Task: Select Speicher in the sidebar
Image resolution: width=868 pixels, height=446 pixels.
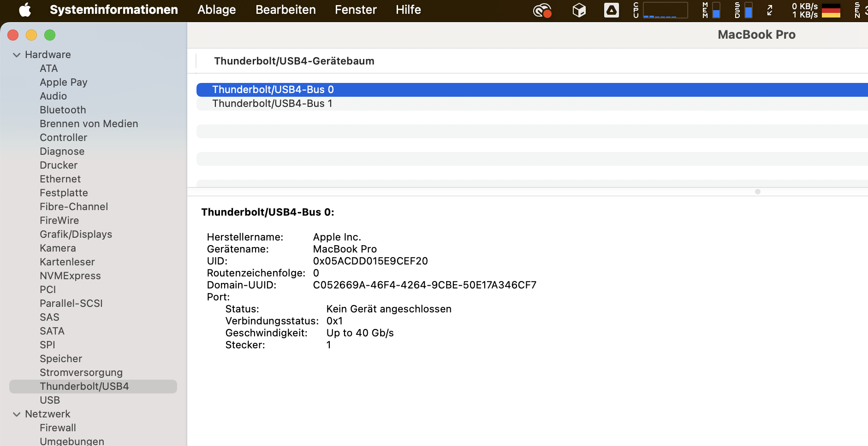Action: tap(61, 358)
